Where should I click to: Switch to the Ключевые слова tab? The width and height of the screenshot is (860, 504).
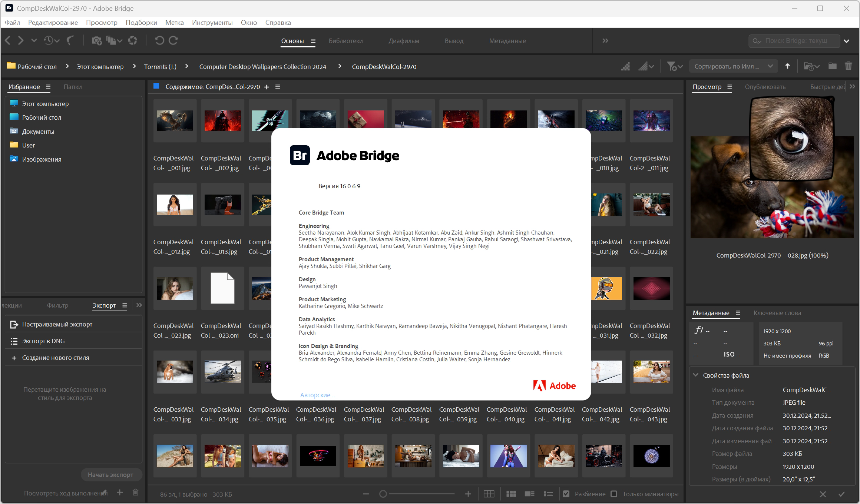(777, 313)
